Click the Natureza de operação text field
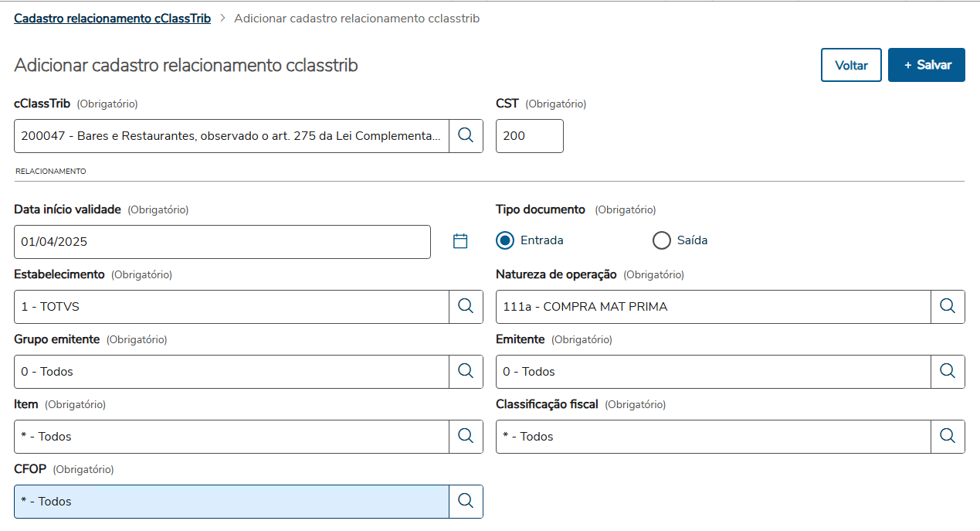 (x=712, y=307)
